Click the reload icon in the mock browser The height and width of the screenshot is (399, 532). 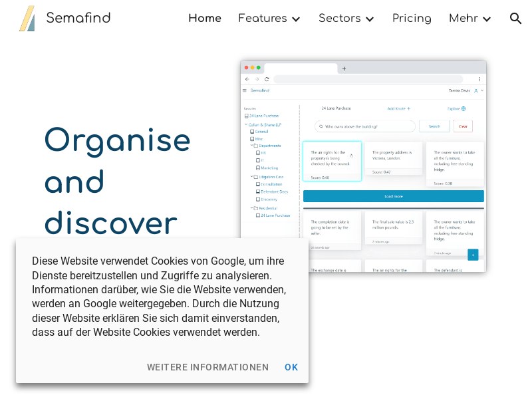coord(267,79)
